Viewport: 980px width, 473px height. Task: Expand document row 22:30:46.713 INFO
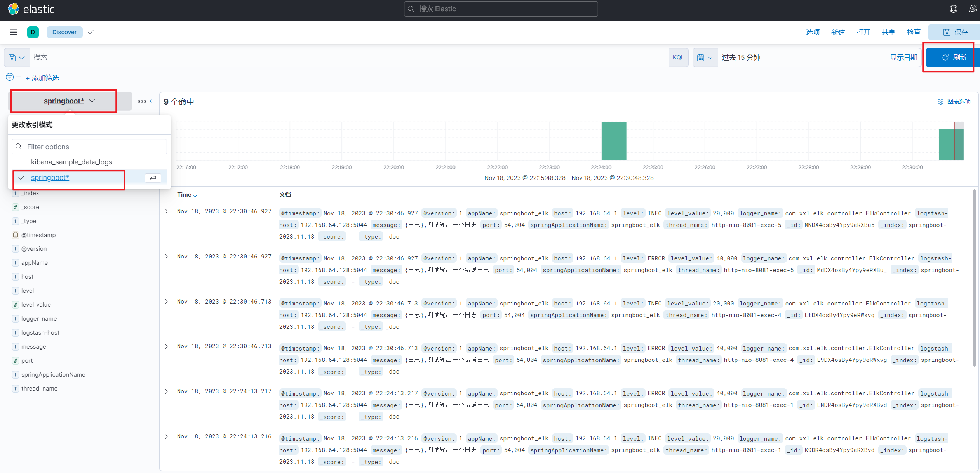166,302
